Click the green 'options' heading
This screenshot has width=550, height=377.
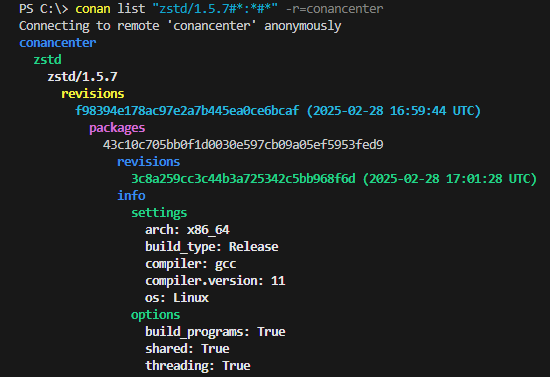pyautogui.click(x=155, y=315)
